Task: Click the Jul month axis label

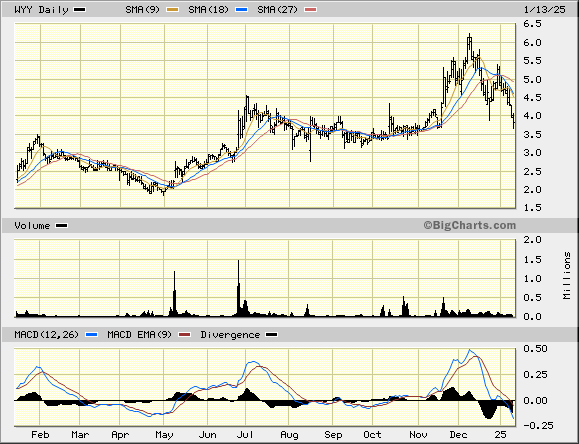Action: (245, 435)
